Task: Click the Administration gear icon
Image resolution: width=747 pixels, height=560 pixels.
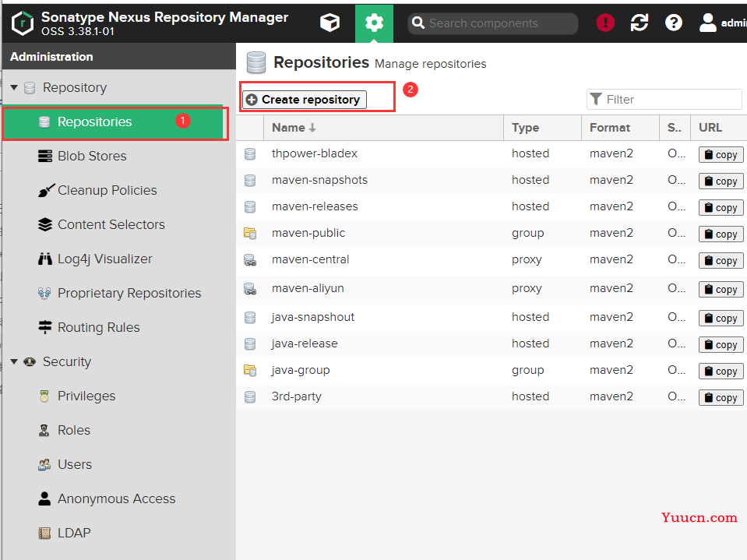Action: (x=374, y=23)
